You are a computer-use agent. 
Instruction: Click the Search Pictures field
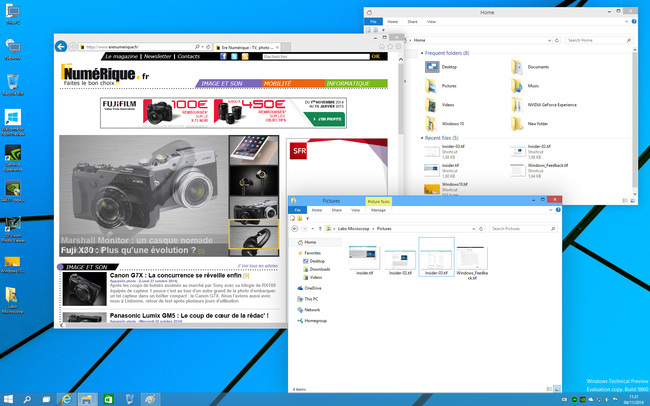(523, 229)
